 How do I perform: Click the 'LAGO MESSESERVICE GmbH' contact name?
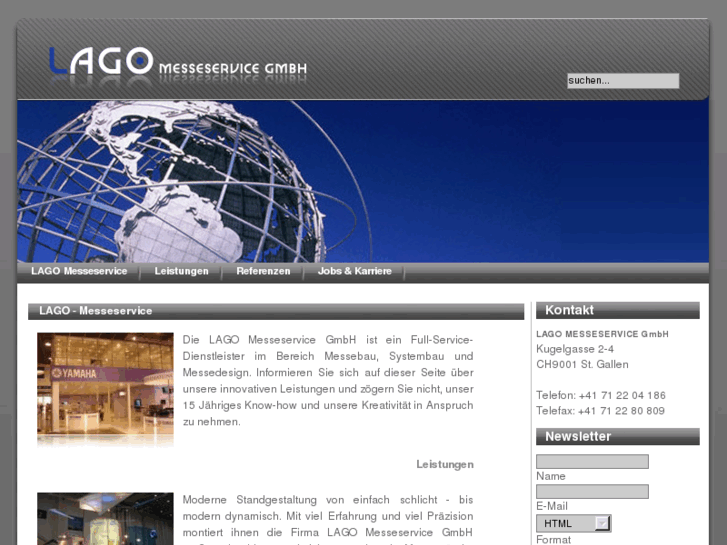click(x=602, y=334)
